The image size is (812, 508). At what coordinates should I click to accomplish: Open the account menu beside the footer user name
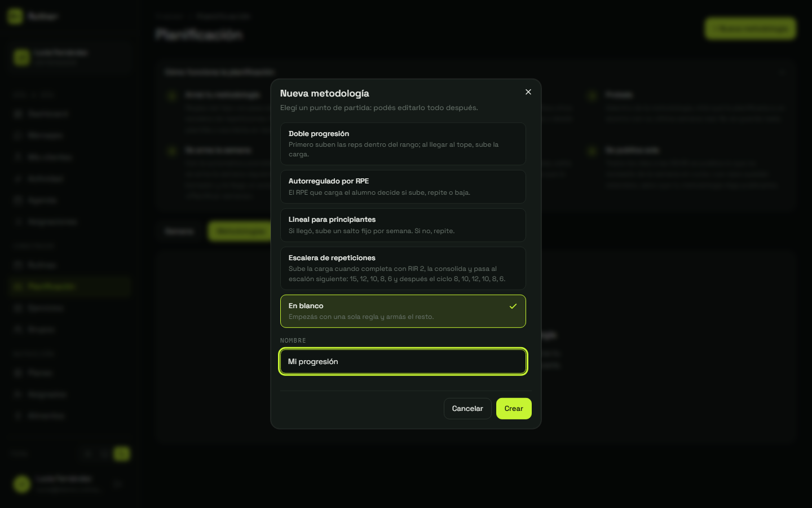(x=118, y=484)
